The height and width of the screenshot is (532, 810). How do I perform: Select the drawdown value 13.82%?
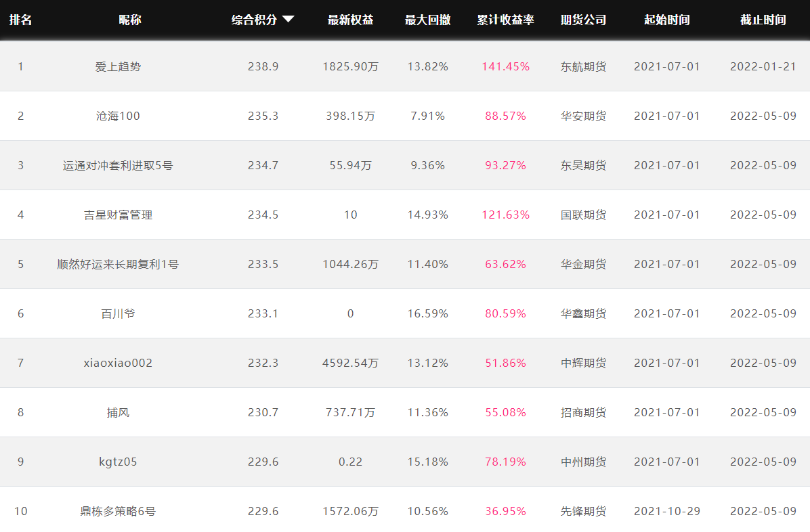pyautogui.click(x=428, y=66)
